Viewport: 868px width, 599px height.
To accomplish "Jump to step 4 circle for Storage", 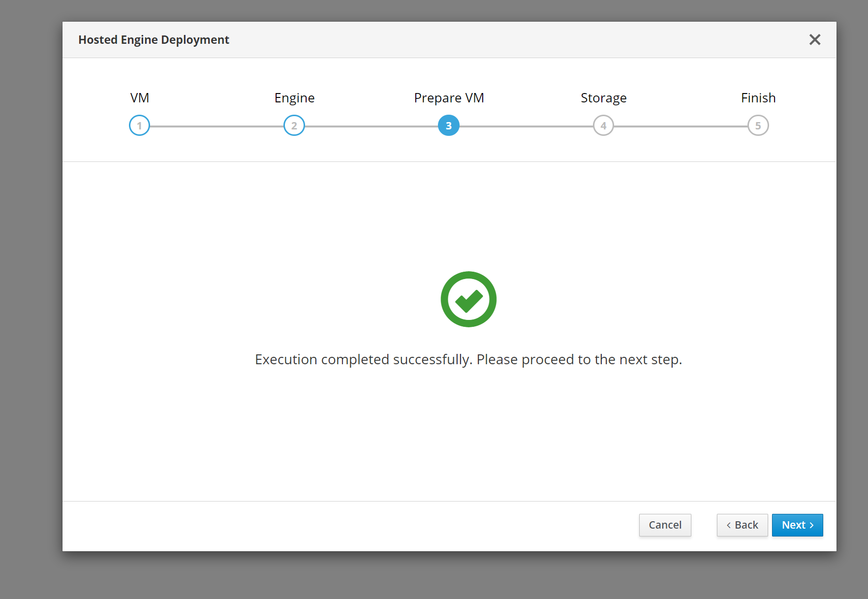I will (603, 126).
